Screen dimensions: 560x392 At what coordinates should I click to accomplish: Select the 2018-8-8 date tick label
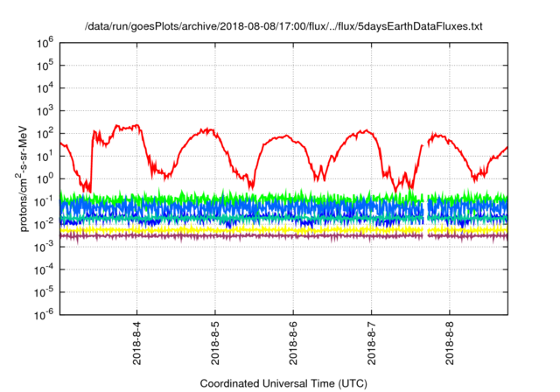click(x=450, y=343)
